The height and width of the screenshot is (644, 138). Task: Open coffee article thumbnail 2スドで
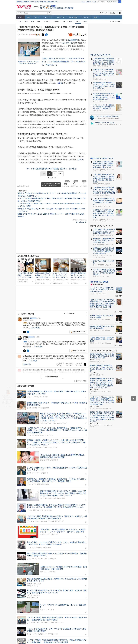tap(61, 265)
